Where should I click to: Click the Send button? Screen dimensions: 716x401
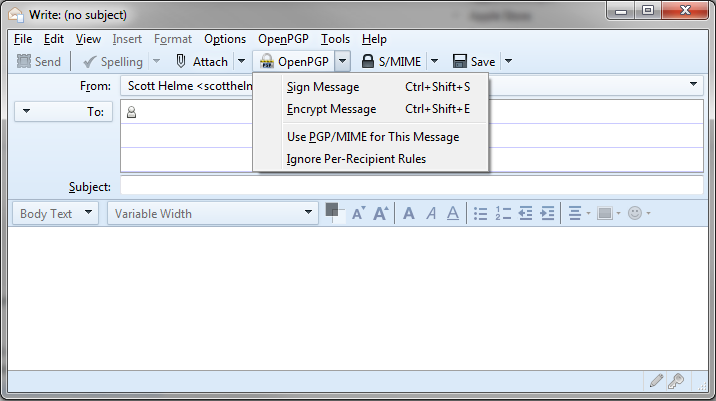(39, 62)
